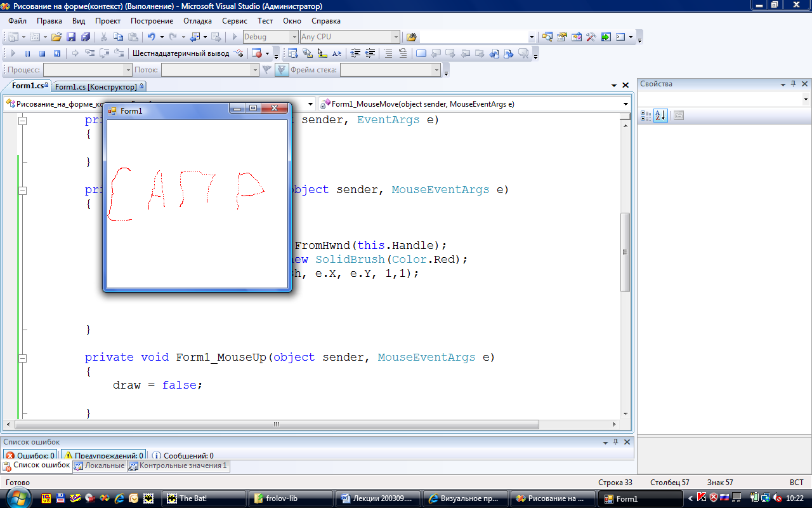Toggle Hexadecimal output button
Viewport: 812px width, 508px height.
[181, 53]
